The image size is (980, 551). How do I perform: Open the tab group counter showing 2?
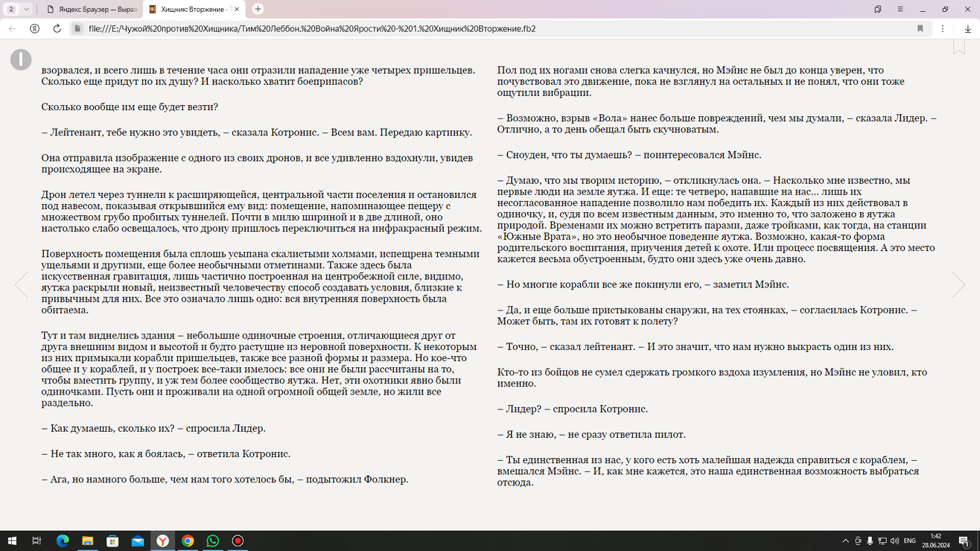tap(11, 9)
